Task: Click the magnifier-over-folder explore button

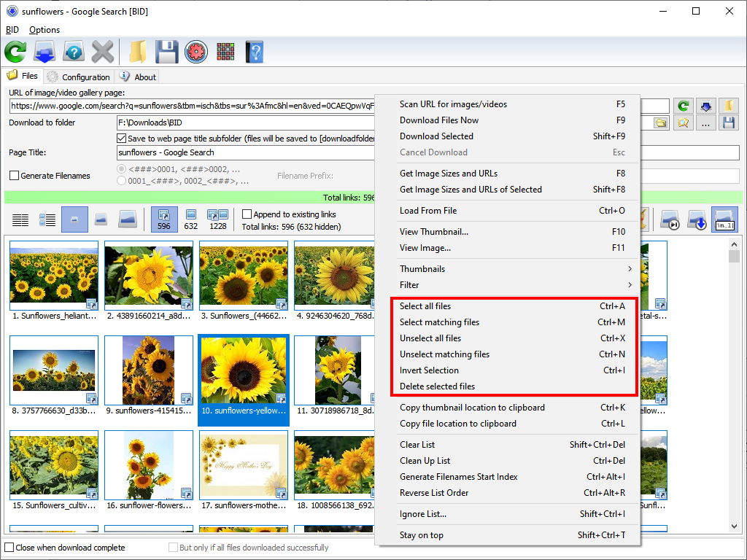Action: tap(683, 122)
